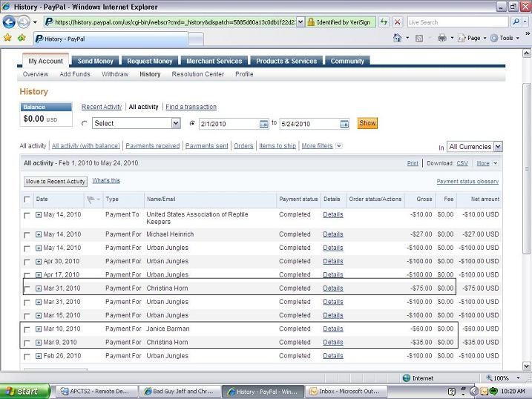Viewport: 532px width, 399px height.
Task: Open the Payments received filter link
Action: click(153, 146)
